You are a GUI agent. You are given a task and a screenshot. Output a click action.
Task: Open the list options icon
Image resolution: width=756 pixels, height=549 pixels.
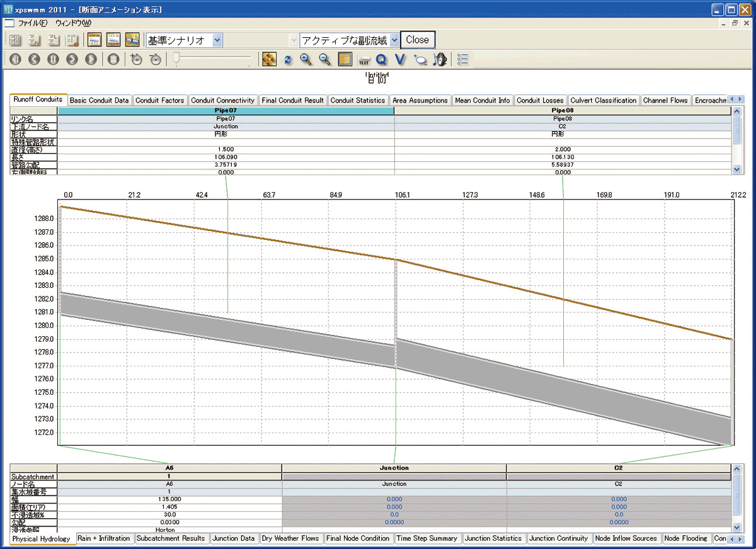tap(463, 59)
